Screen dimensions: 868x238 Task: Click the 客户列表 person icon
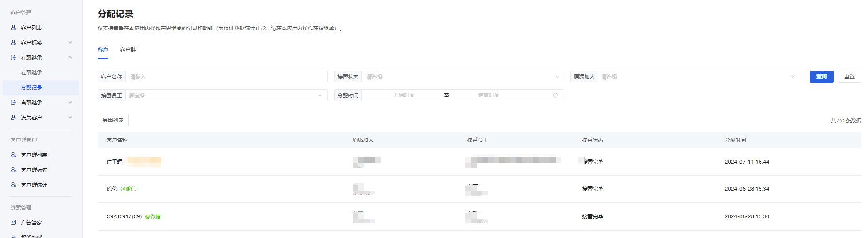pyautogui.click(x=14, y=28)
